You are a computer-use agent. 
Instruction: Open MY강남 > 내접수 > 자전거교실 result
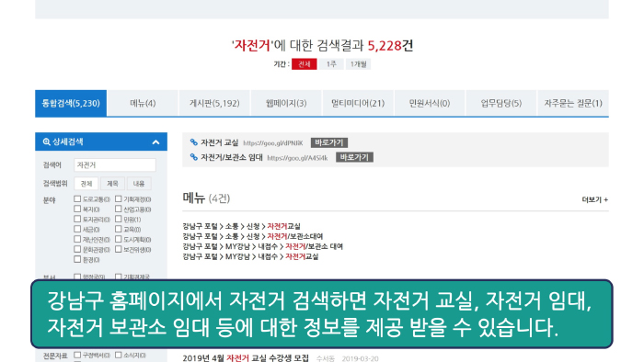click(x=250, y=256)
